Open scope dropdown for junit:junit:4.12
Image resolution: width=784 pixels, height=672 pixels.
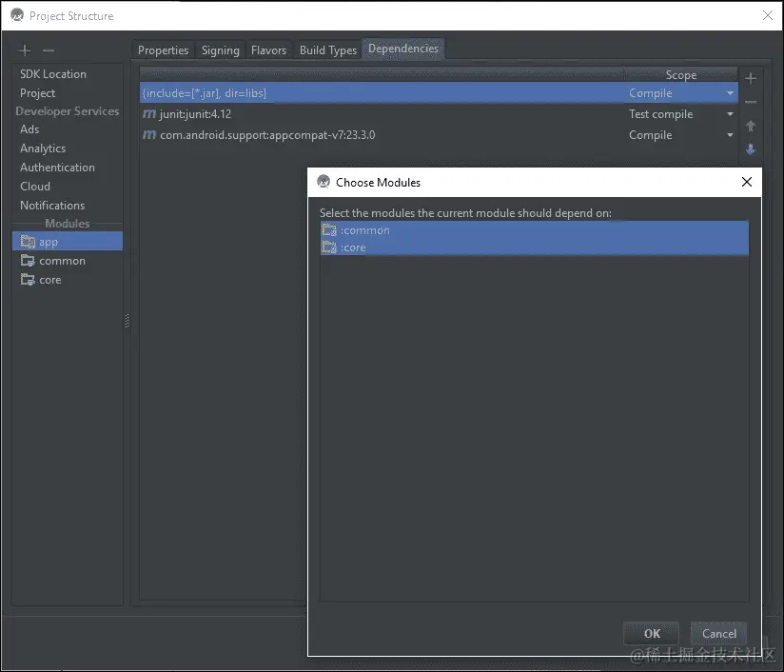click(728, 113)
